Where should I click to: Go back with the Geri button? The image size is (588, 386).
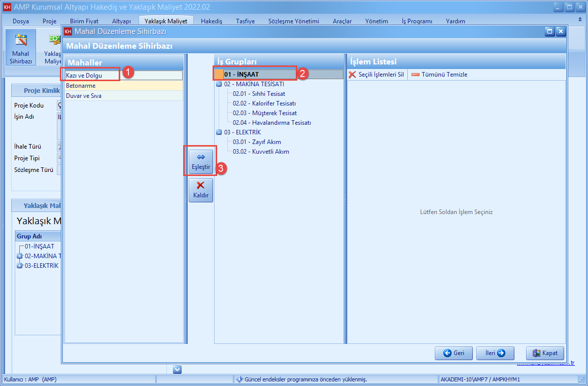tap(454, 353)
